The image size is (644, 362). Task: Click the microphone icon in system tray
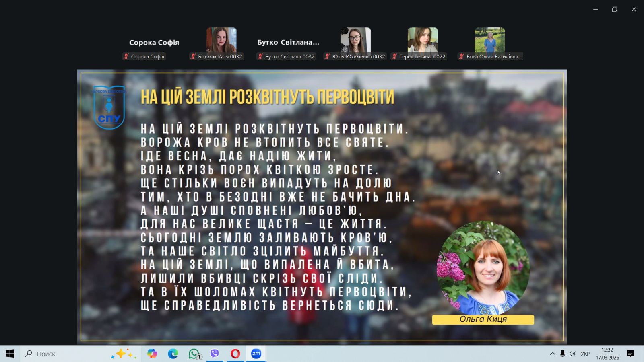562,354
